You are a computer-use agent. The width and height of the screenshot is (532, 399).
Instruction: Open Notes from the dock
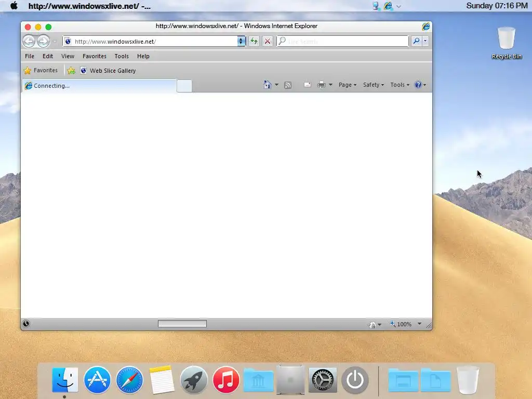tap(162, 380)
